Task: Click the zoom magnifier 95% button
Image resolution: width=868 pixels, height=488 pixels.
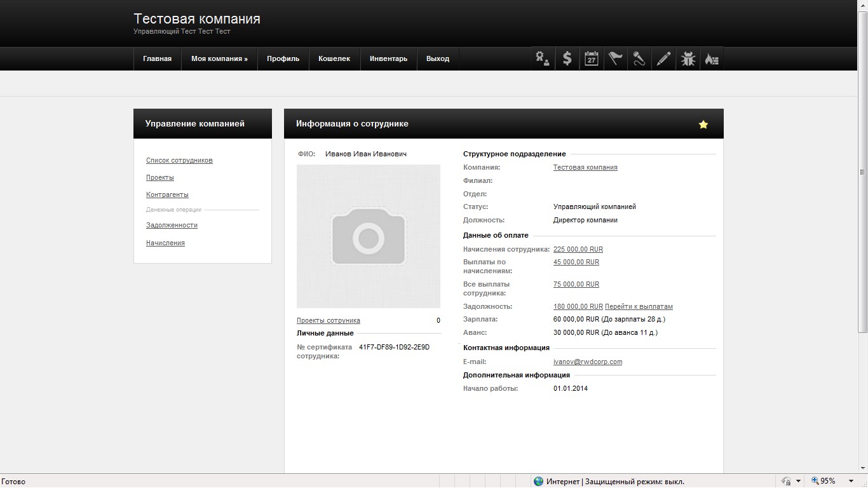Action: [x=823, y=481]
